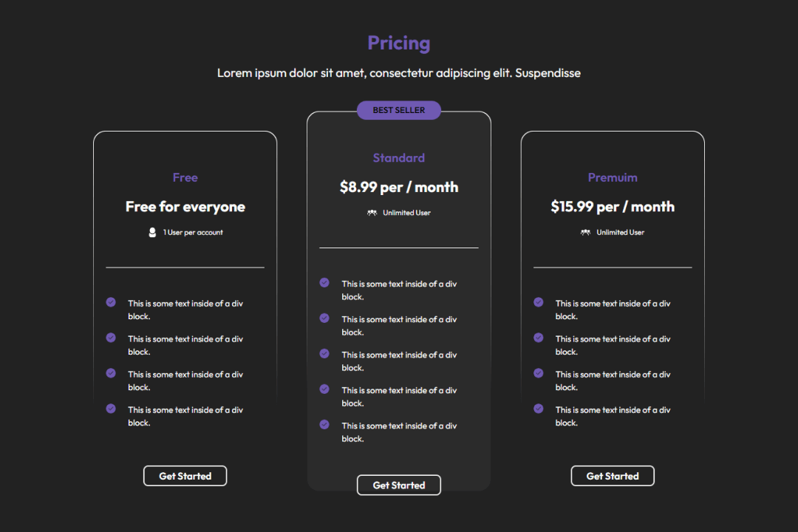Select the last checkmark icon in the Free plan
This screenshot has height=532, width=798.
point(111,409)
